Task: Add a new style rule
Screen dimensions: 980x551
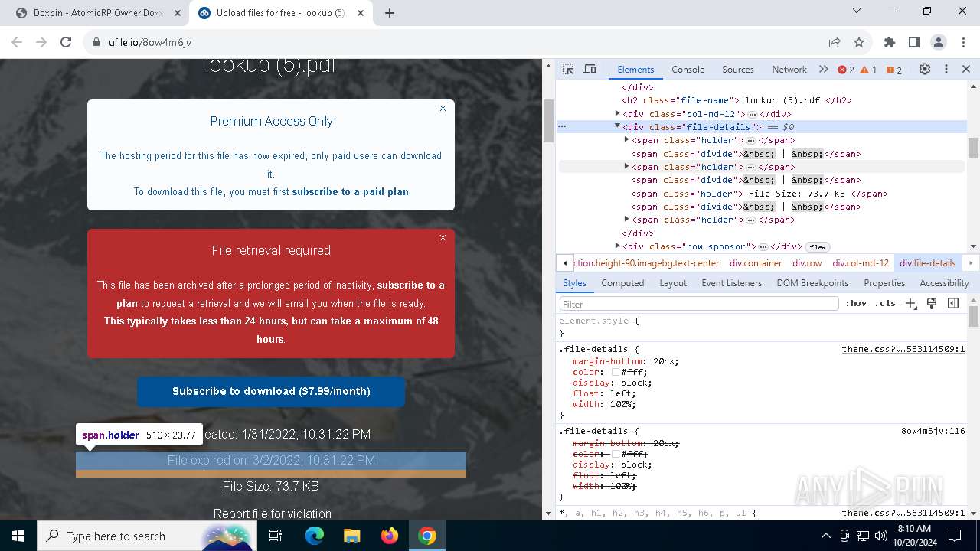Action: tap(910, 303)
